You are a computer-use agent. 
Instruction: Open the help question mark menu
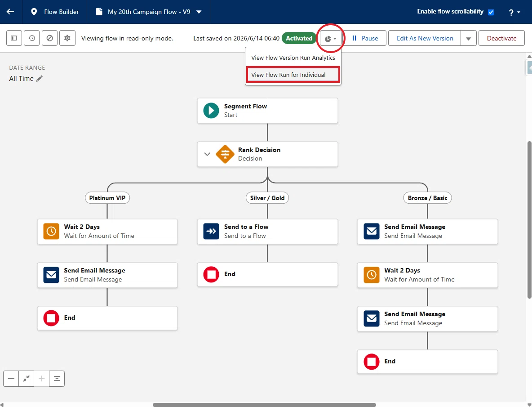[514, 12]
